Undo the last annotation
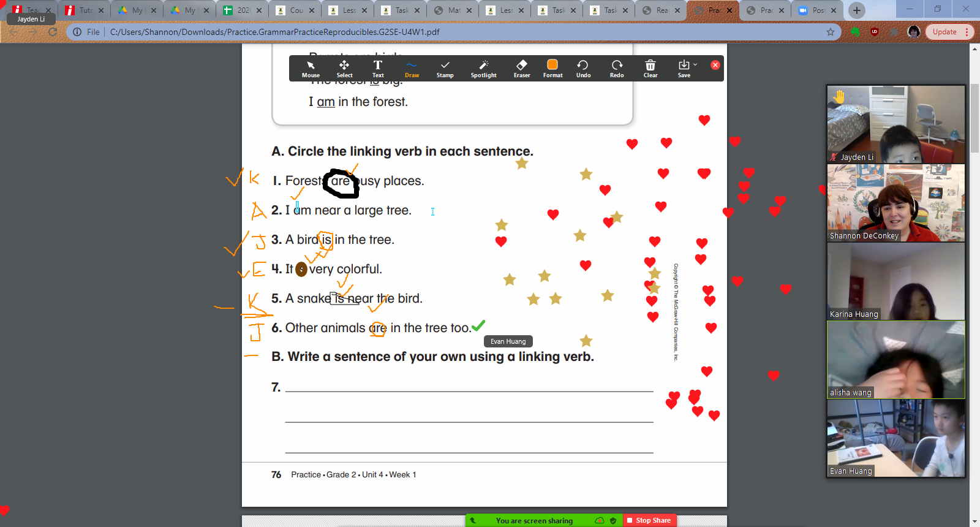 pyautogui.click(x=583, y=69)
